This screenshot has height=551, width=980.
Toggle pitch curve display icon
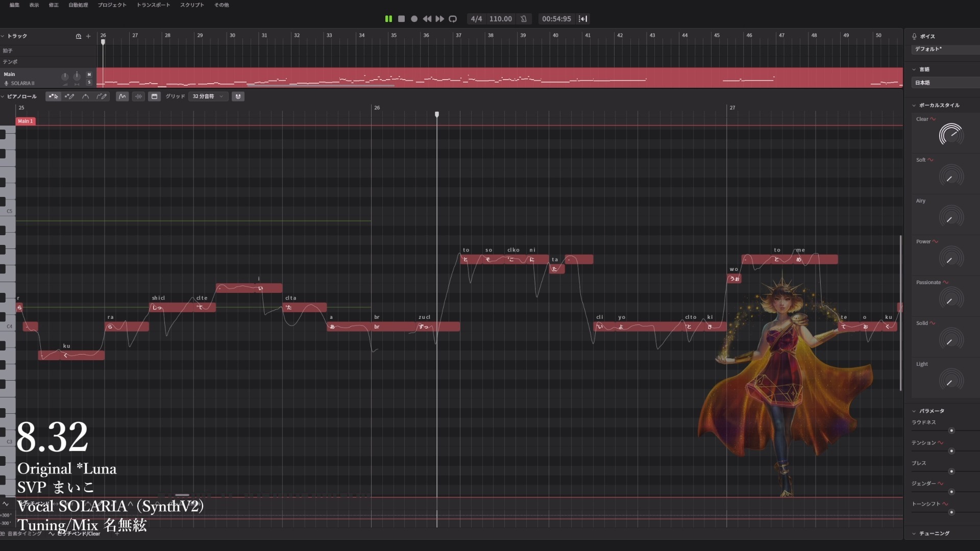(122, 96)
